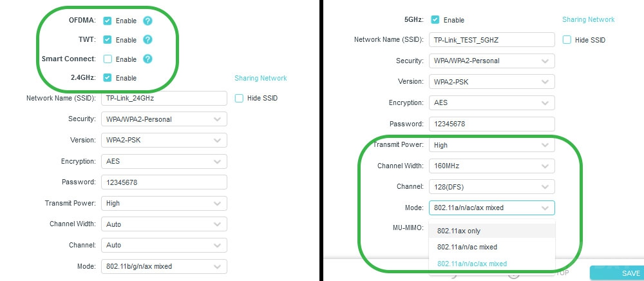Viewport: 644px width, 281px height.
Task: Open the 2.4GHz Sharing Network link
Action: click(x=260, y=78)
